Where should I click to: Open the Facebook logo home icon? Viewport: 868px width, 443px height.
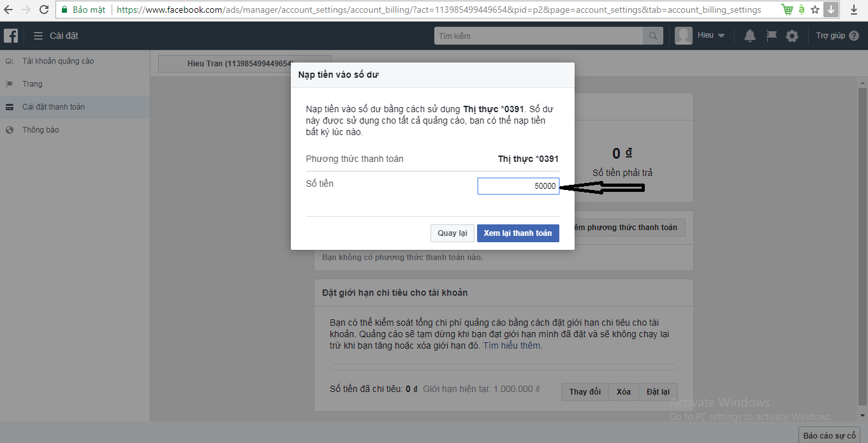pyautogui.click(x=11, y=36)
